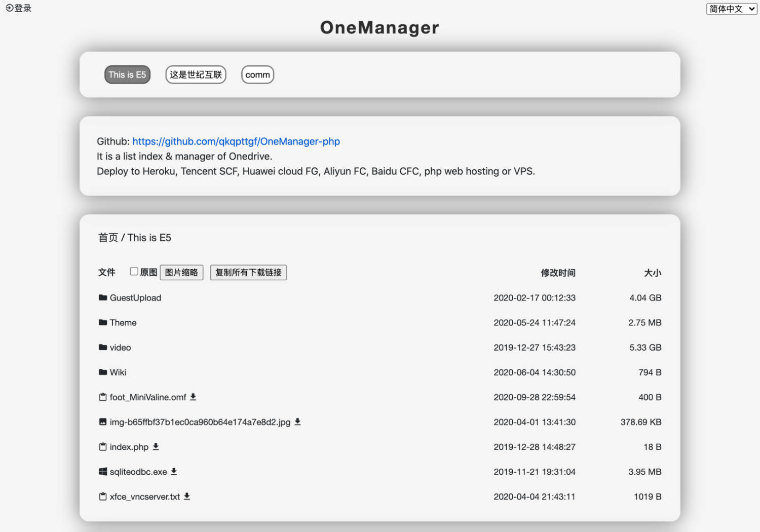Open the index.php file name
This screenshot has height=532, width=760.
tap(129, 447)
